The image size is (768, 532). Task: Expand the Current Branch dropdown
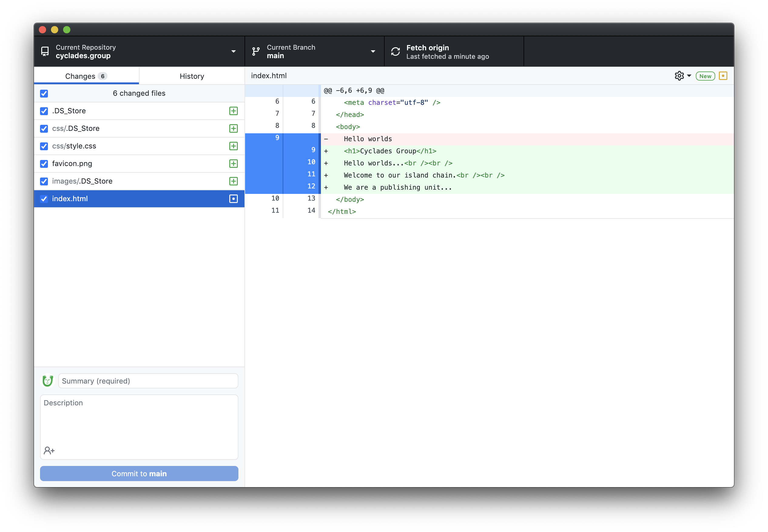coord(314,51)
